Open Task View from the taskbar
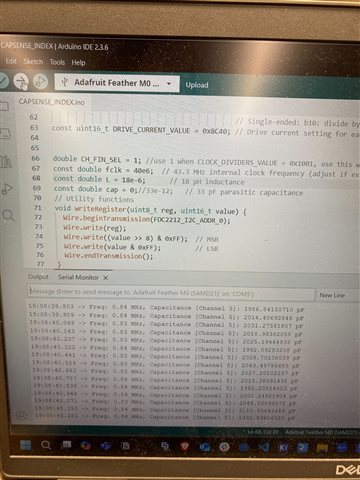This screenshot has width=360, height=480. (x=67, y=445)
